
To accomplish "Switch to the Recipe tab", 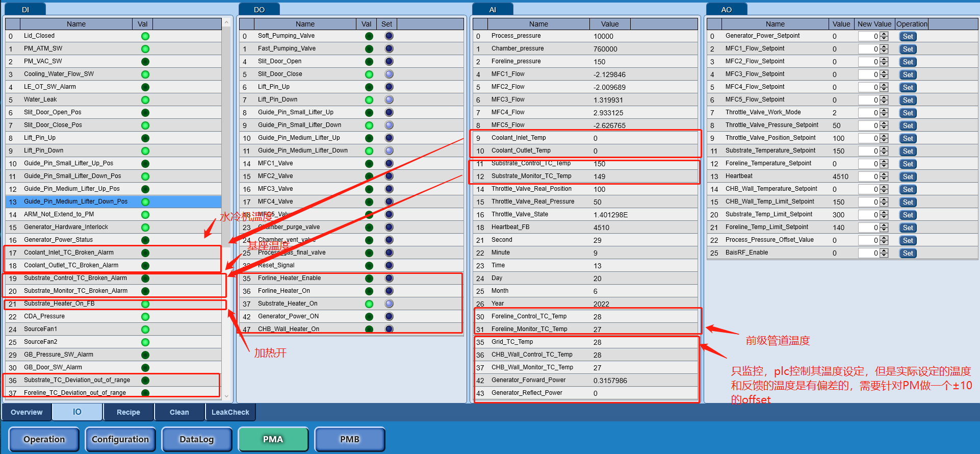I will pos(128,412).
